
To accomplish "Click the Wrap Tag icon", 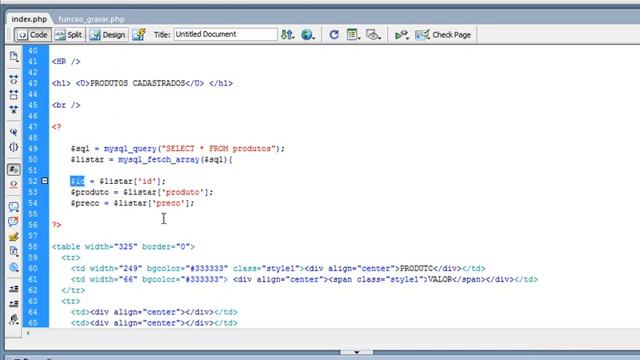I will (13, 237).
